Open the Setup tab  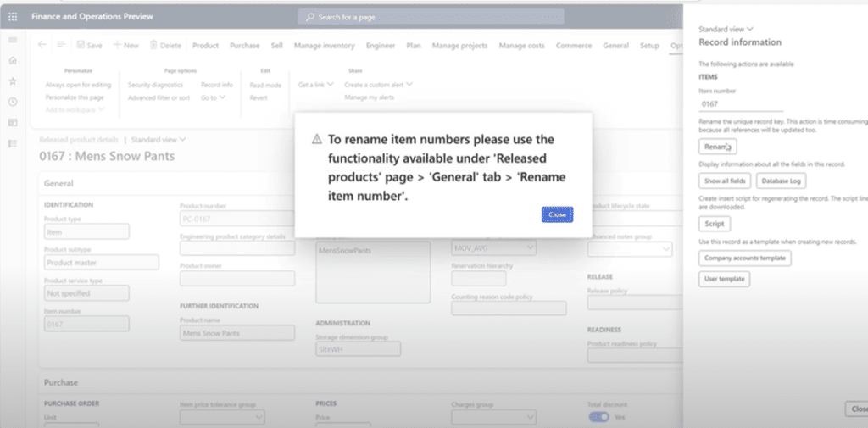pyautogui.click(x=649, y=46)
